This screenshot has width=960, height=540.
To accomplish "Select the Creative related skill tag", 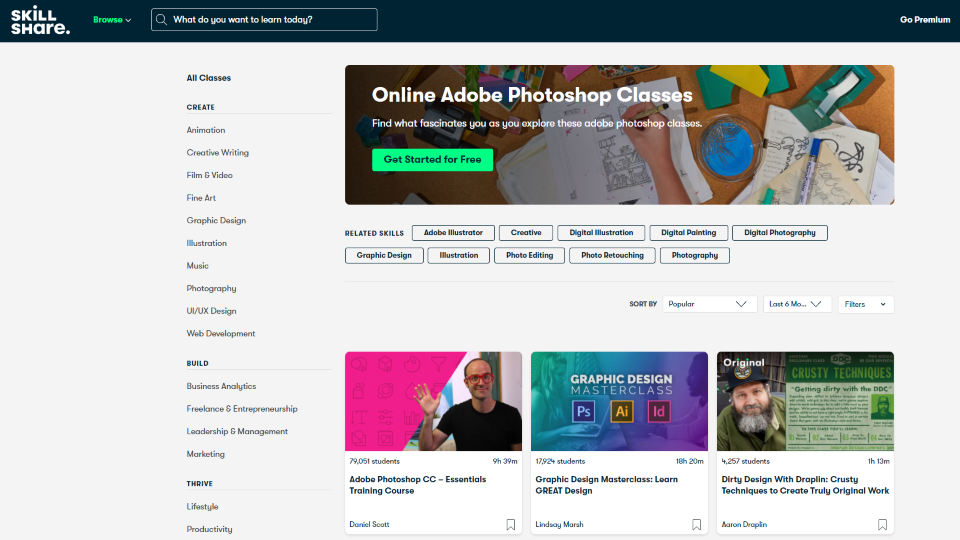I will [526, 233].
